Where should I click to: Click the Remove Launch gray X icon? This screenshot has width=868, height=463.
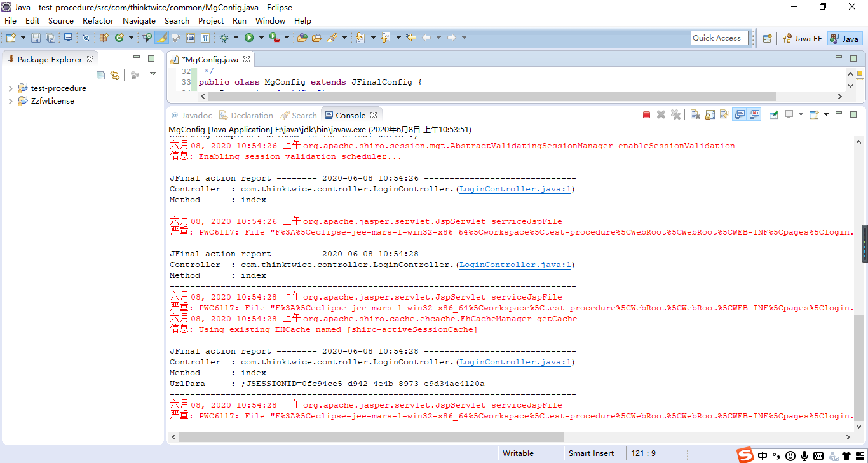pos(661,115)
